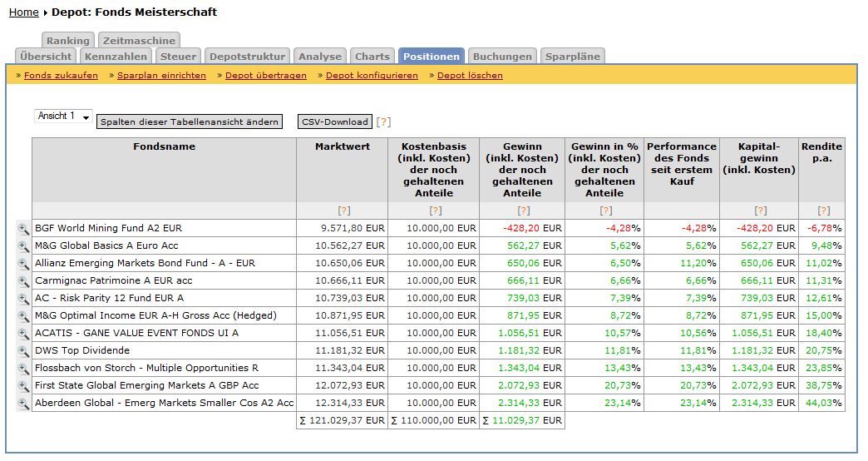Click Spalten dieser Tabellenansicht ändern button

click(x=190, y=122)
